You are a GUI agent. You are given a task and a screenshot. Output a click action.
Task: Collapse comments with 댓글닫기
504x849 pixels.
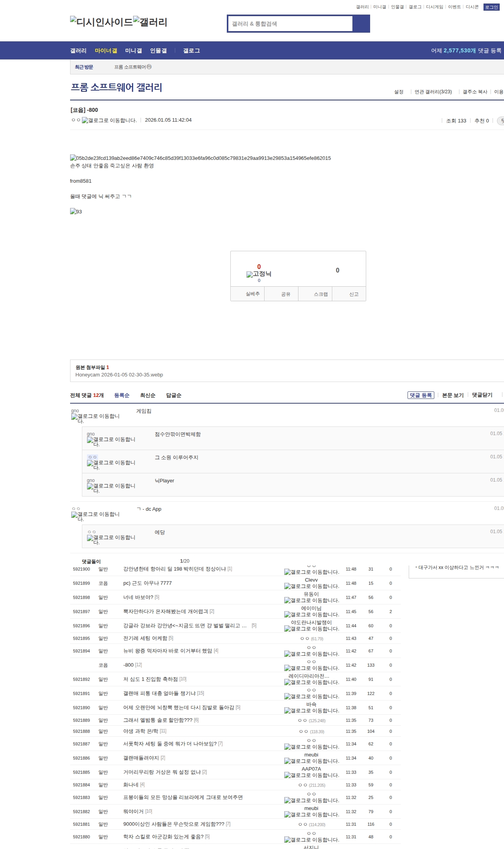click(x=482, y=395)
